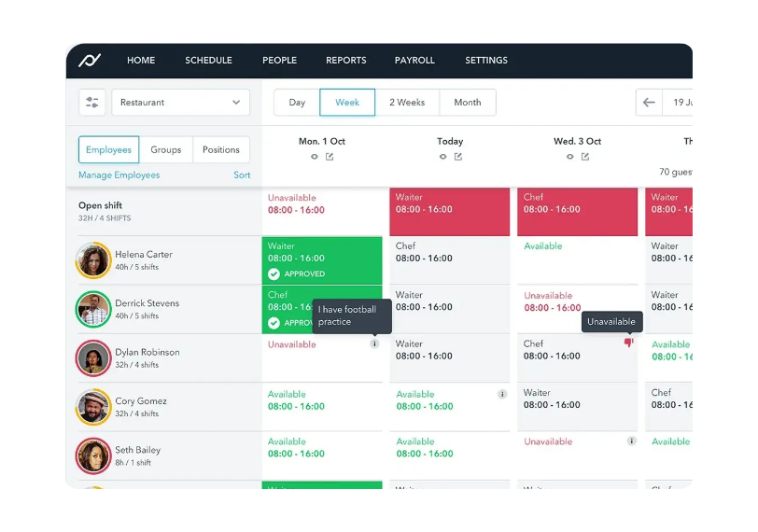Click info icon on Seth Bailey's Wednesday cell
The height and width of the screenshot is (532, 758).
(x=631, y=441)
